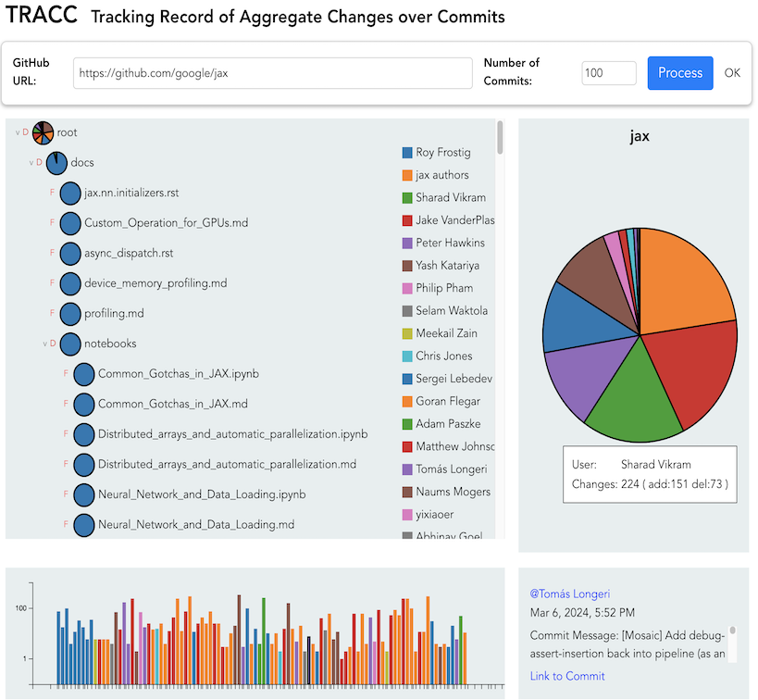The width and height of the screenshot is (758, 700).
Task: Click the root folder pie chart icon
Action: (42, 132)
